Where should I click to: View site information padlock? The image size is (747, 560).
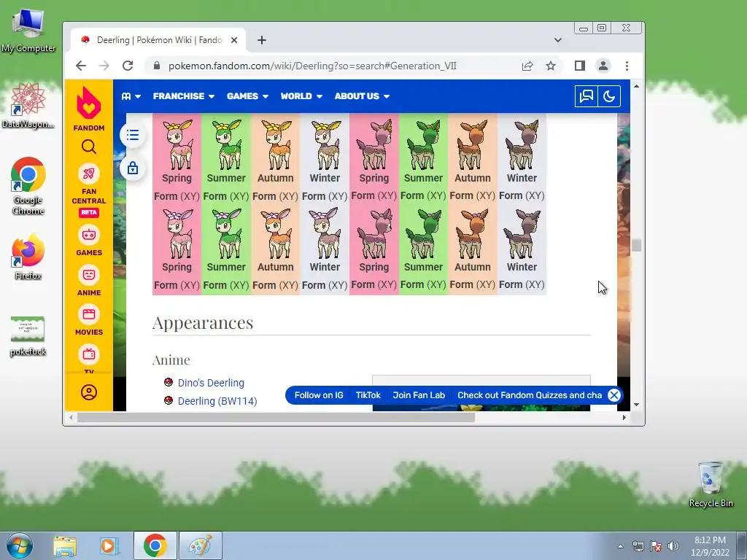(156, 66)
